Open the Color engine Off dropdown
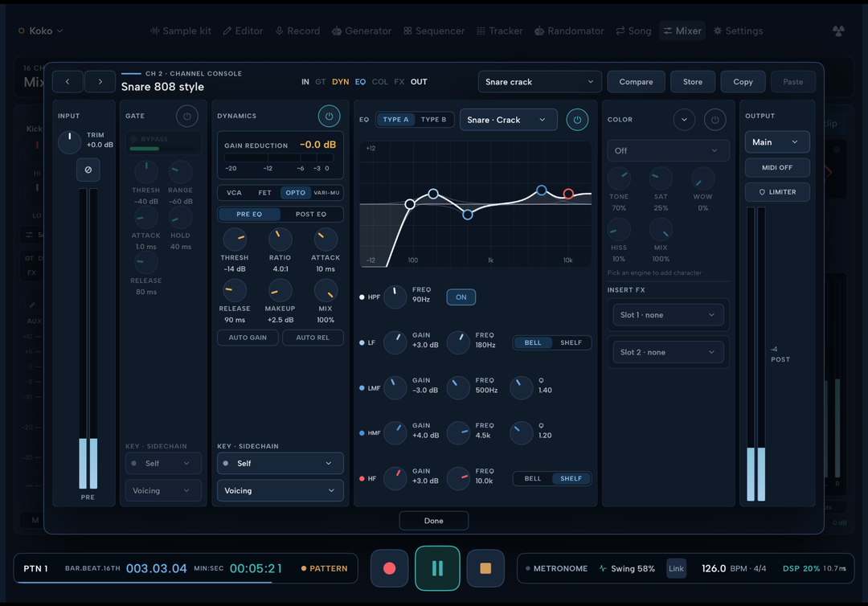The height and width of the screenshot is (606, 868). pyautogui.click(x=668, y=150)
